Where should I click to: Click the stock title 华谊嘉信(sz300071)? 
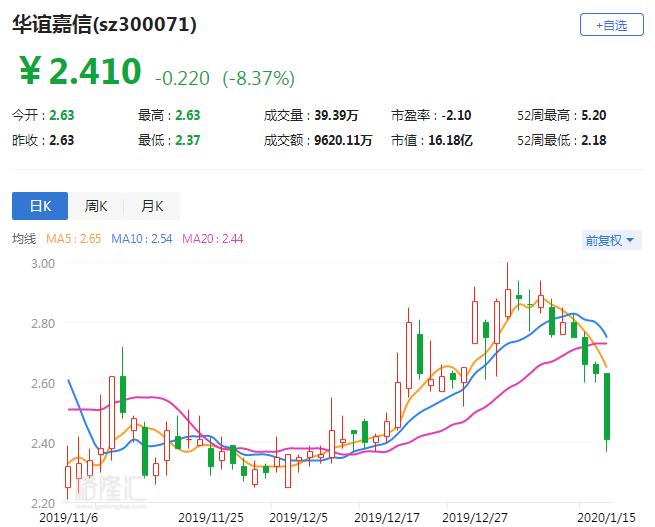point(104,24)
